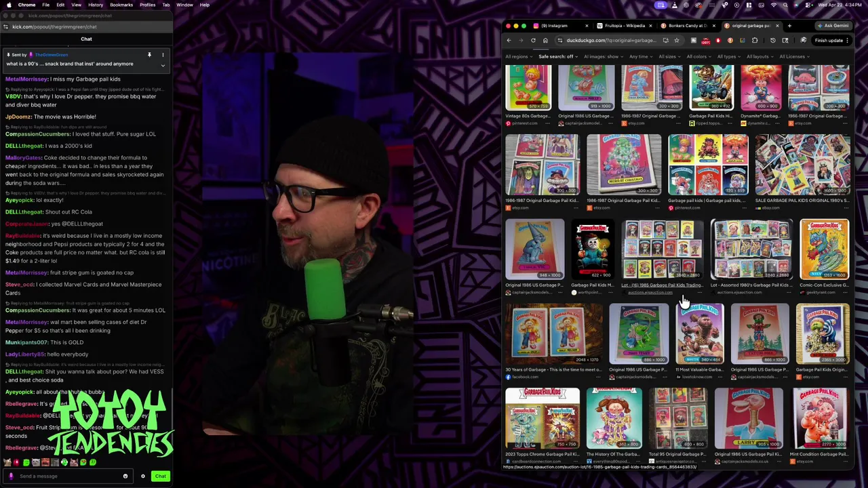Image resolution: width=868 pixels, height=488 pixels.
Task: Open The History Of The Garbage result
Action: (x=614, y=418)
